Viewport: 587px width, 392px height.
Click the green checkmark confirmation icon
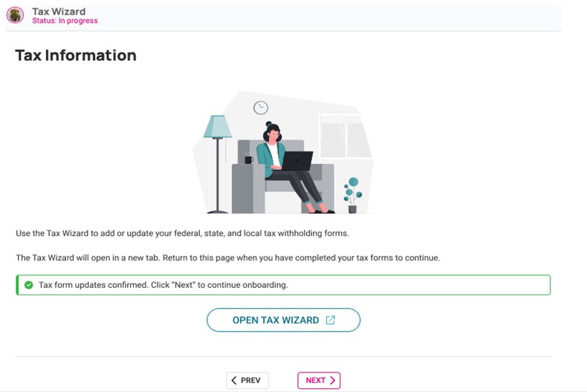click(28, 285)
